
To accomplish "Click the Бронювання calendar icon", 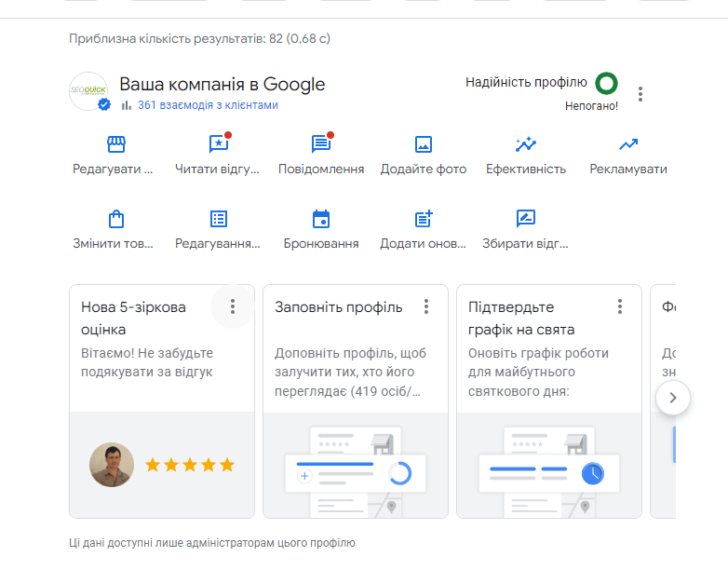I will point(321,219).
